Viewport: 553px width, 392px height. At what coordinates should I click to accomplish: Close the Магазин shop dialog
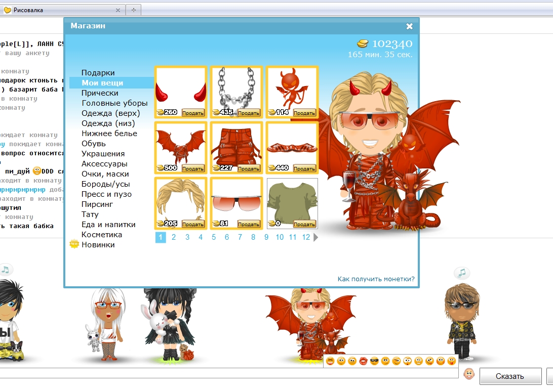[409, 26]
